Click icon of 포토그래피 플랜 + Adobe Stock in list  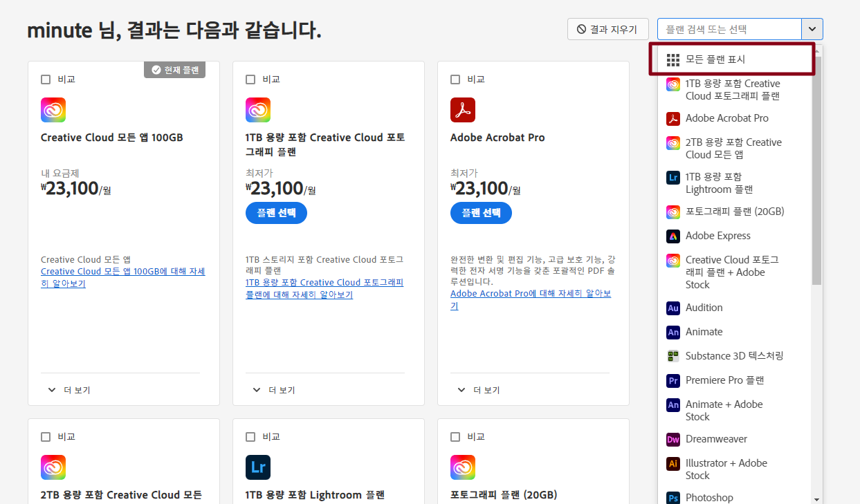[x=673, y=261]
